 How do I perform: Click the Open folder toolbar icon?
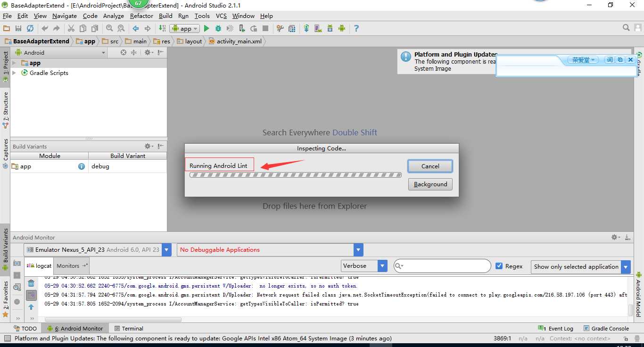click(7, 29)
